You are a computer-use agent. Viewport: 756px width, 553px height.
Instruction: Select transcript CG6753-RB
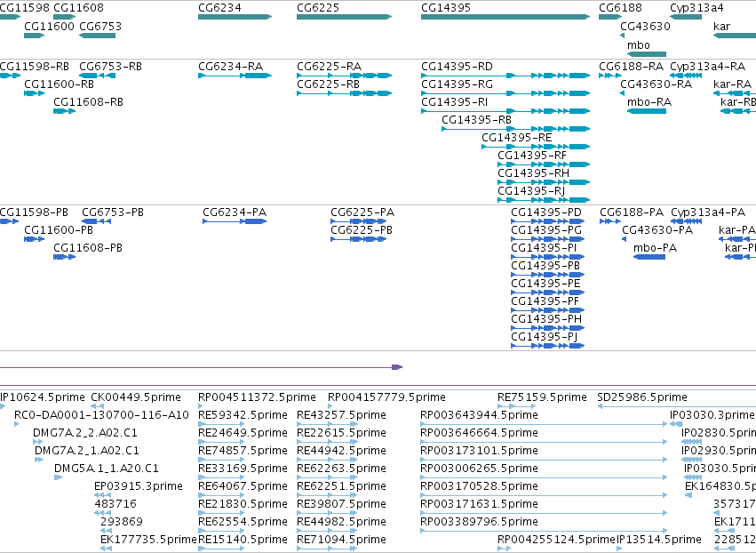click(98, 76)
